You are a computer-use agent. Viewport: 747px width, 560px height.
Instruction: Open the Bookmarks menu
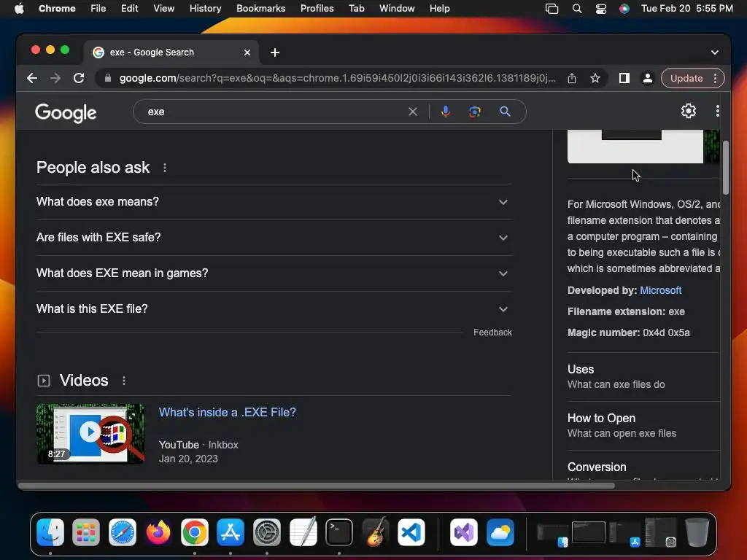260,9
